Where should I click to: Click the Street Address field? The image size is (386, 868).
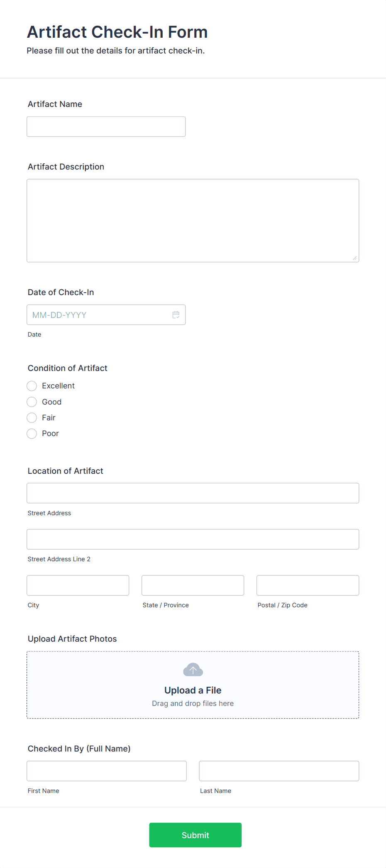(x=193, y=493)
